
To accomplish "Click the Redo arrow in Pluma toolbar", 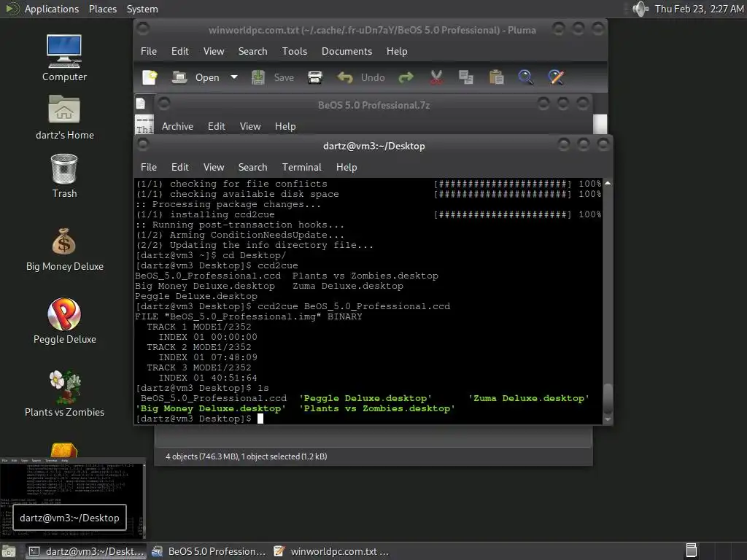I will [406, 77].
